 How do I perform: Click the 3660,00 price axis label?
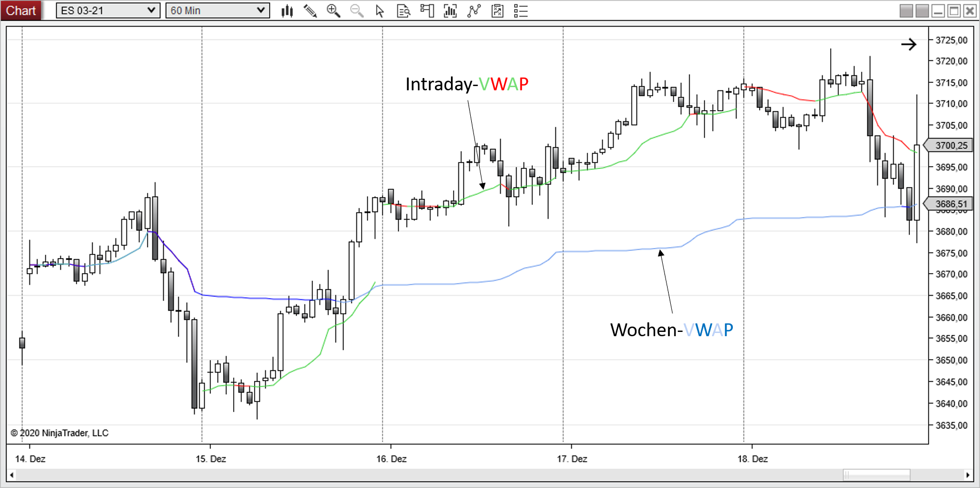click(952, 317)
